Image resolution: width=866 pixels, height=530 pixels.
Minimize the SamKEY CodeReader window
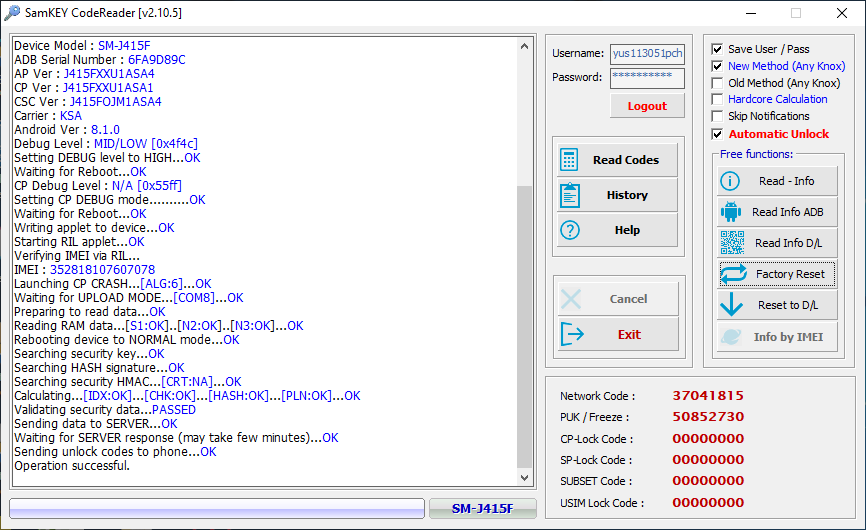click(x=751, y=13)
